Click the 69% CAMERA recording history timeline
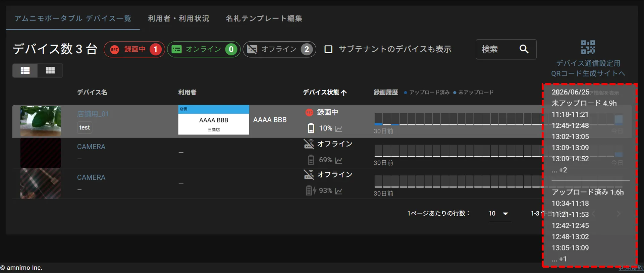 [499, 151]
